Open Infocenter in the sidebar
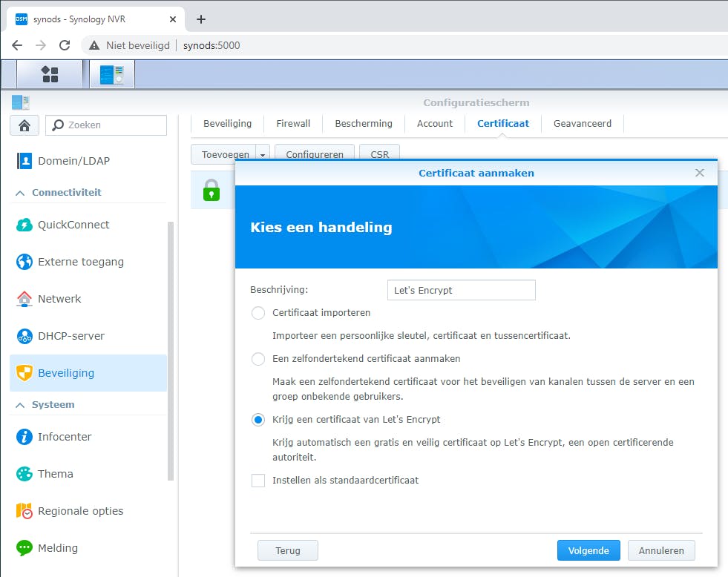Image resolution: width=728 pixels, height=577 pixels. 88,437
